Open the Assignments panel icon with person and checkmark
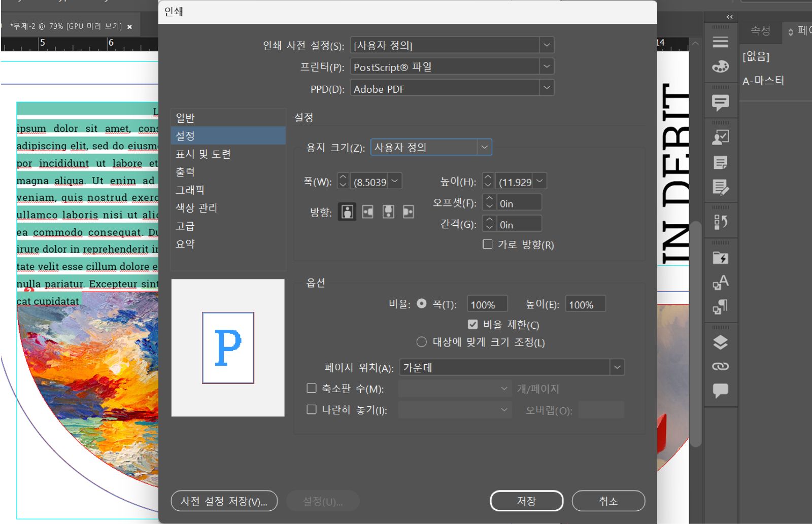The height and width of the screenshot is (524, 812). [x=720, y=137]
